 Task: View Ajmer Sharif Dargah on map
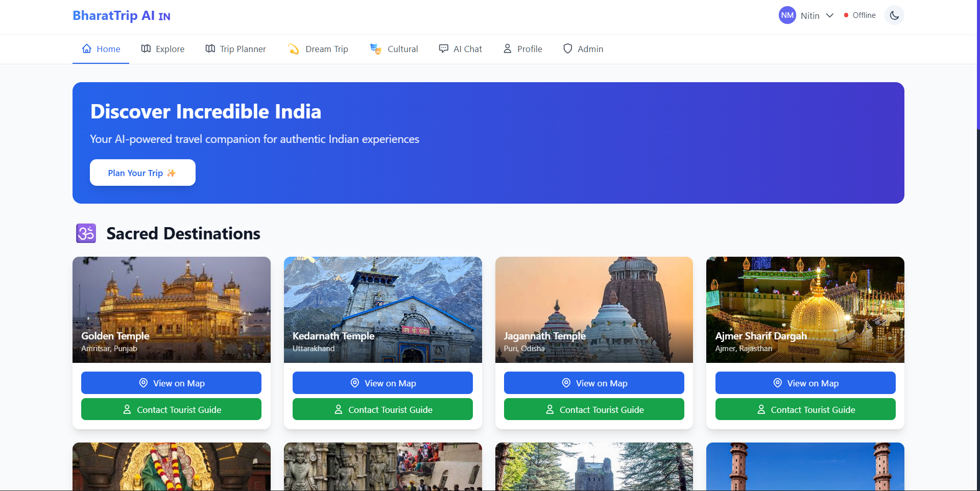805,383
